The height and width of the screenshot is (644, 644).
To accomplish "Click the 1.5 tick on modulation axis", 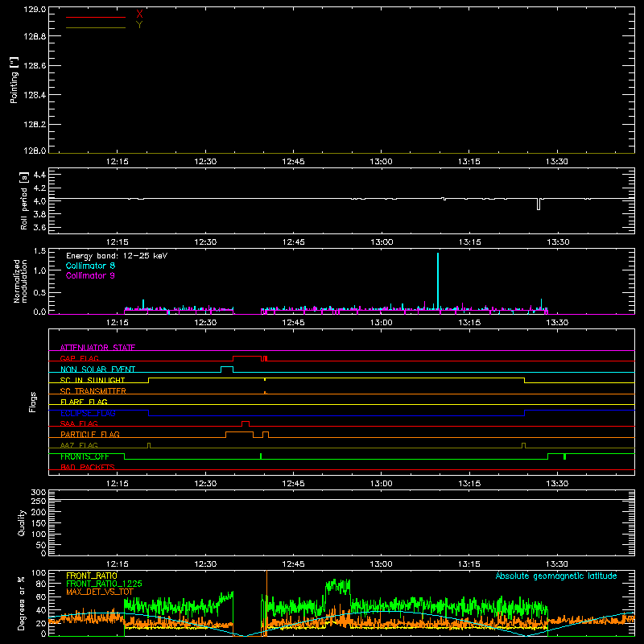I will pyautogui.click(x=39, y=251).
